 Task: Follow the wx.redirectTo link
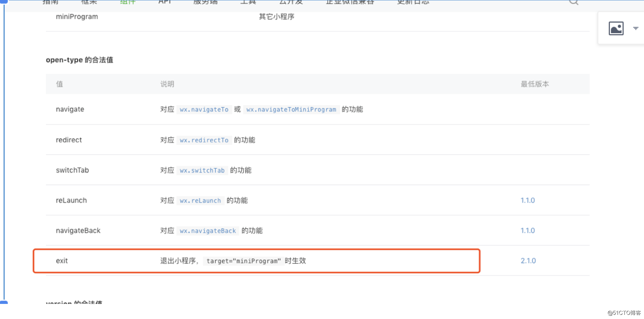coord(204,140)
